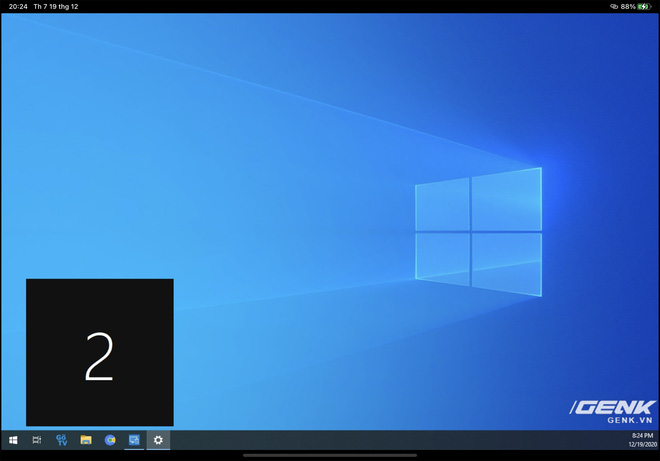Click the Windows logo on the wallpaper

click(x=478, y=232)
